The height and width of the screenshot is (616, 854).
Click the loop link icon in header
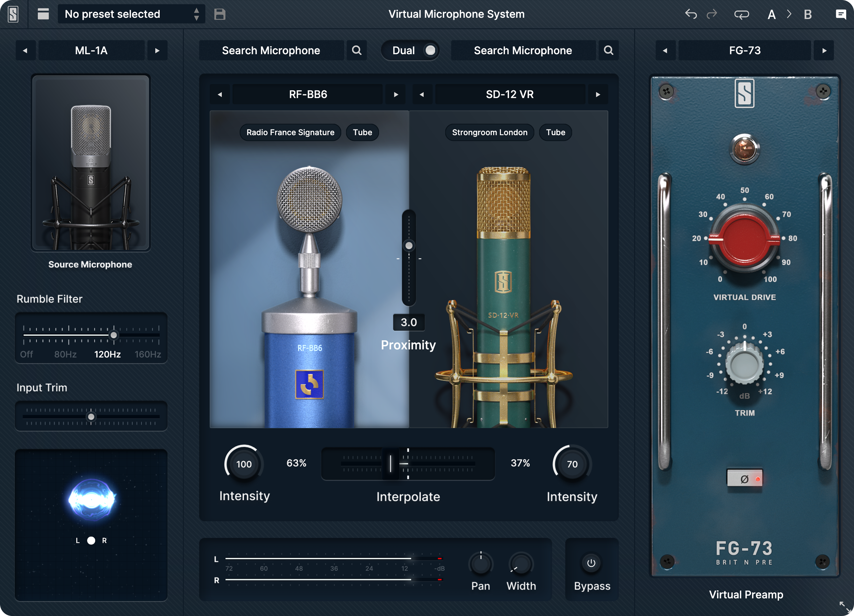click(x=741, y=14)
